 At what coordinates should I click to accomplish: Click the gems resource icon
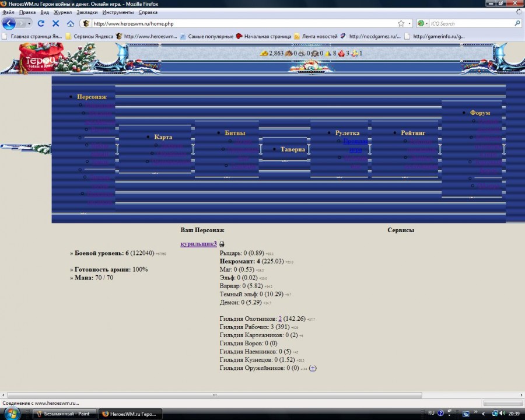click(355, 53)
